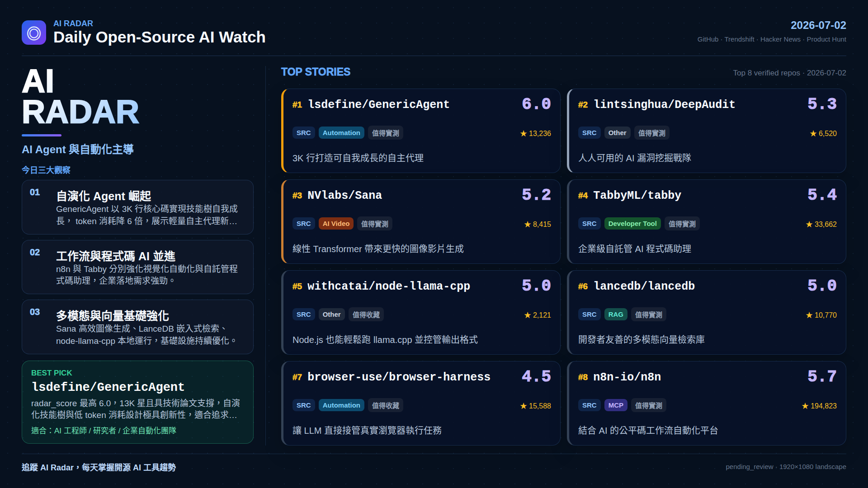Click the SRC badge on lintsinghua/DeepAudit card
The image size is (868, 488).
click(x=589, y=133)
